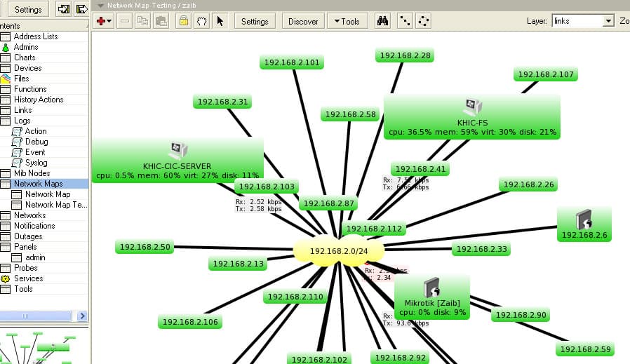Click the export arrow icon in top bar
This screenshot has width=630, height=364.
pyautogui.click(x=81, y=9)
